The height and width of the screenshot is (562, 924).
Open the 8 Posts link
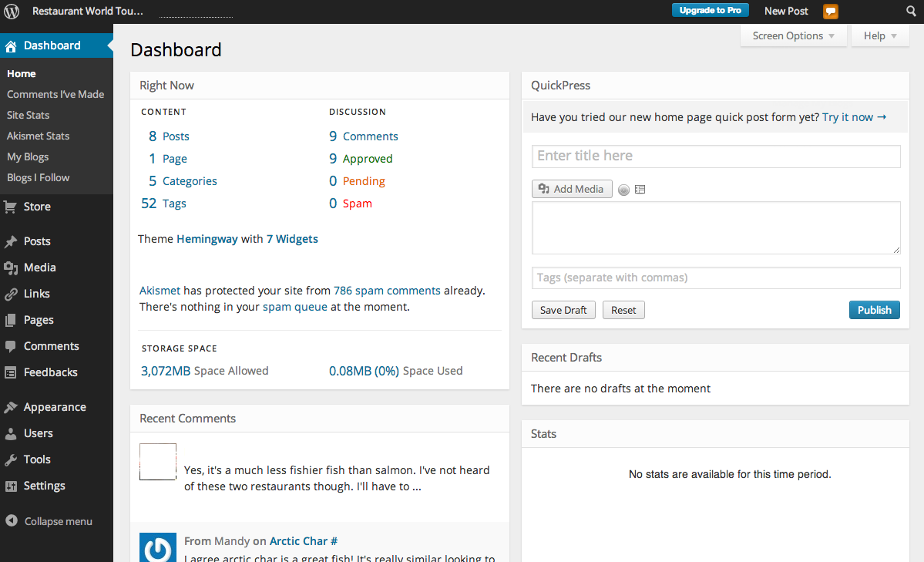pos(169,136)
